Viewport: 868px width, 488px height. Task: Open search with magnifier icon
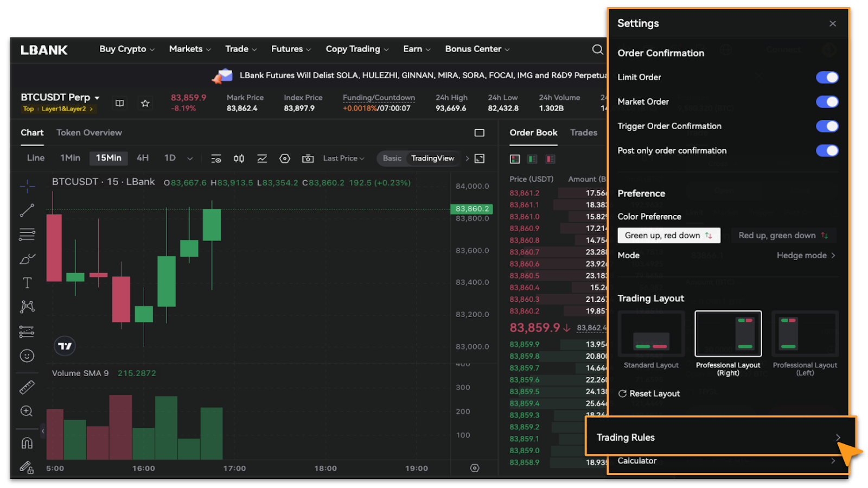(x=597, y=49)
